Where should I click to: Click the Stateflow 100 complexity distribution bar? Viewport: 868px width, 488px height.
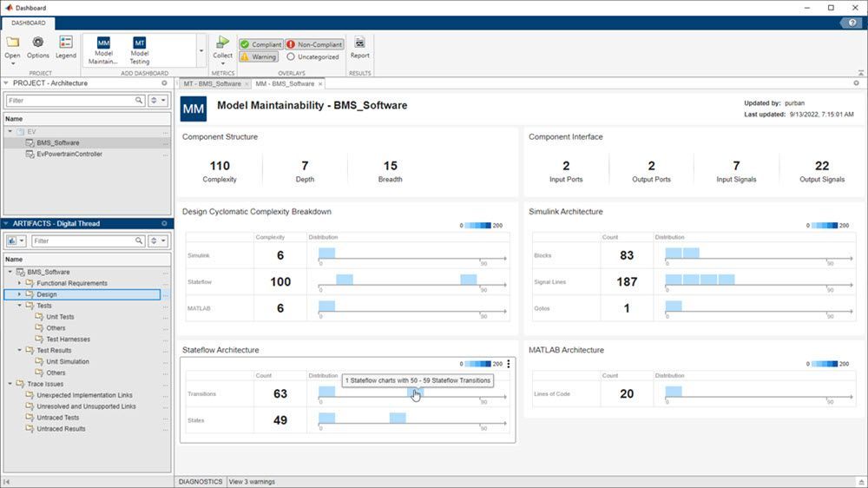pyautogui.click(x=345, y=280)
